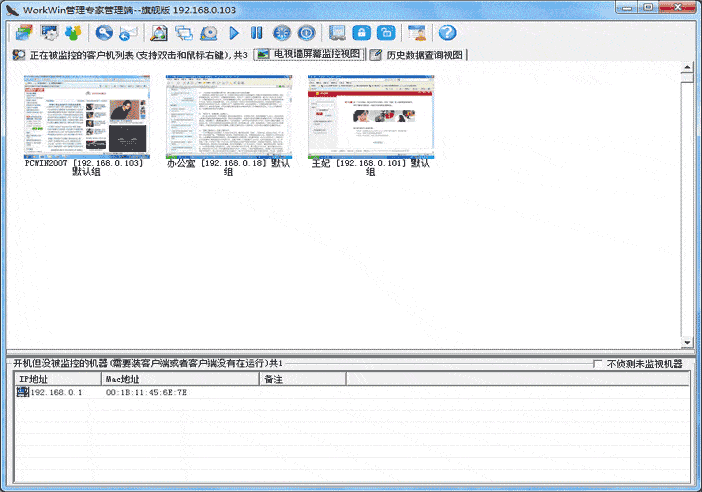Click the 王妃 thumbnail caption text

(370, 167)
